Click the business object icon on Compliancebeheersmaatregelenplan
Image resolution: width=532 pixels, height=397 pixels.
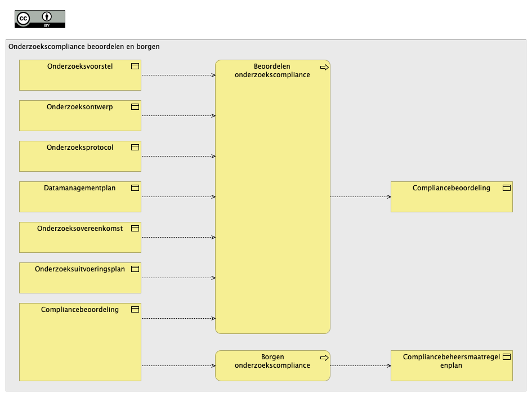click(507, 356)
